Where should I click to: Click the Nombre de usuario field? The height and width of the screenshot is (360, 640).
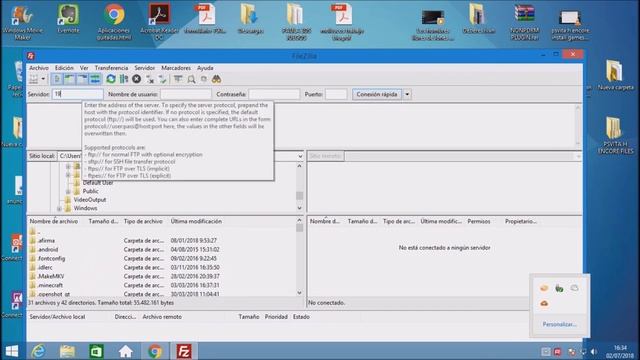[186, 94]
